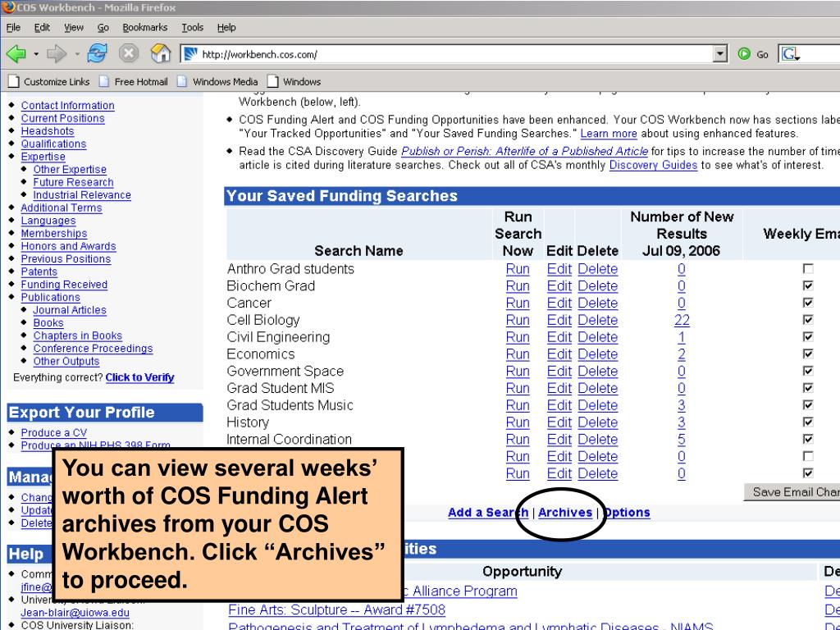Click the Stop loading icon
Image resolution: width=840 pixels, height=630 pixels.
[129, 53]
